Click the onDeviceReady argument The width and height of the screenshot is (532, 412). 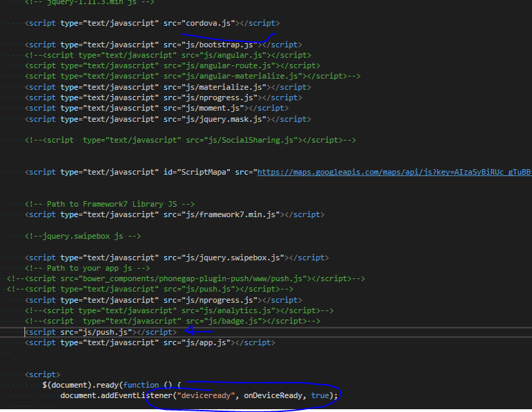pos(273,396)
